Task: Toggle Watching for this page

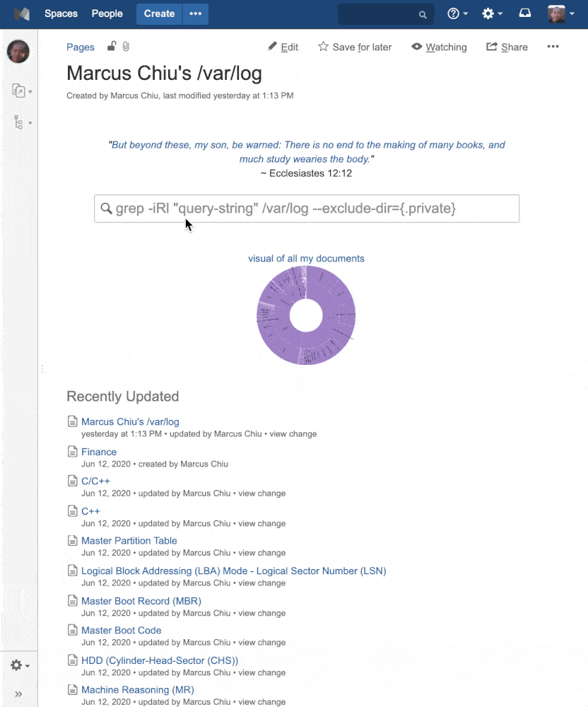Action: pos(439,47)
